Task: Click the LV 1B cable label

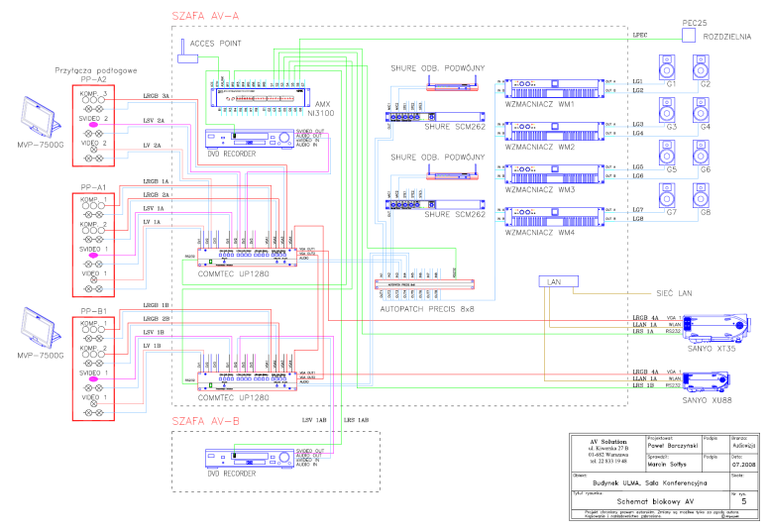Action: (152, 346)
